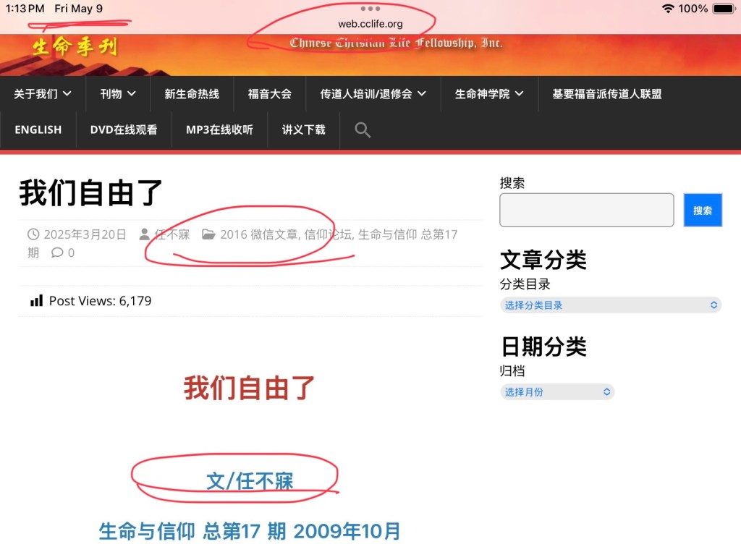The width and height of the screenshot is (741, 560).
Task: Open the 选择分类目录 category dropdown
Action: (610, 305)
